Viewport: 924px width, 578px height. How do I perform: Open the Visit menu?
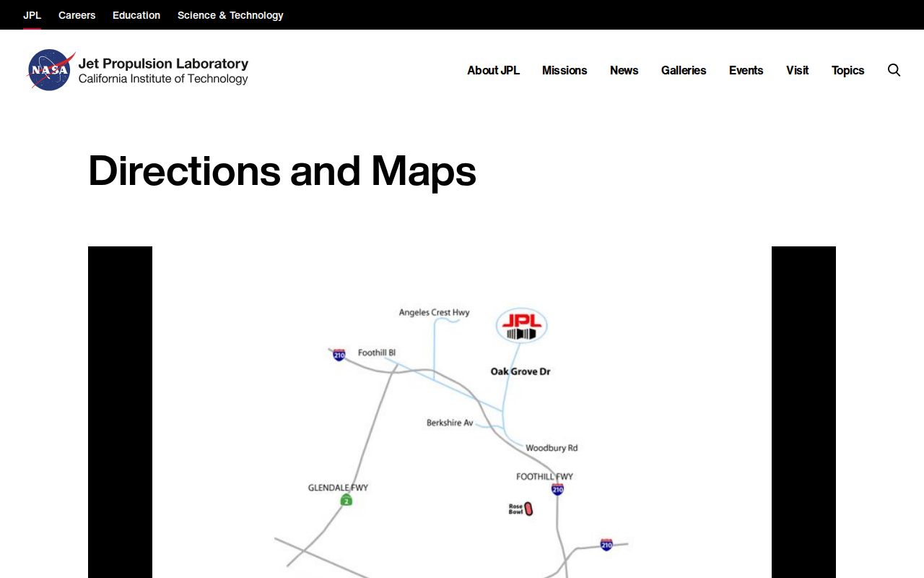click(797, 70)
